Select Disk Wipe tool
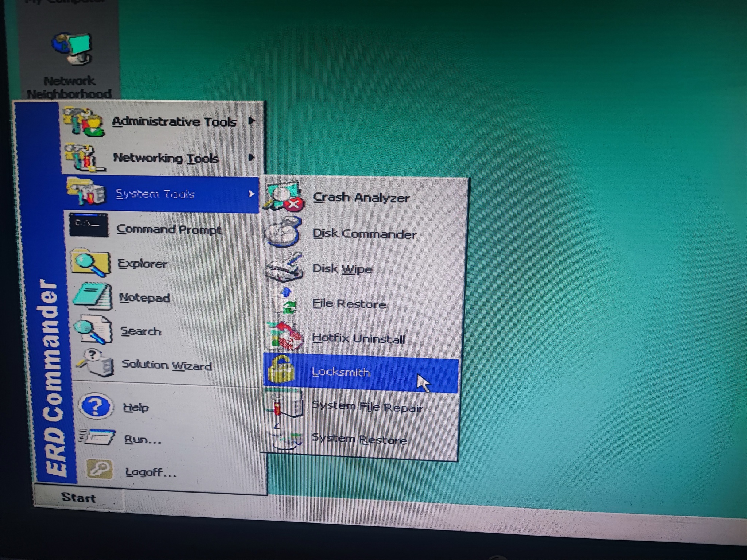The width and height of the screenshot is (747, 560). (363, 268)
